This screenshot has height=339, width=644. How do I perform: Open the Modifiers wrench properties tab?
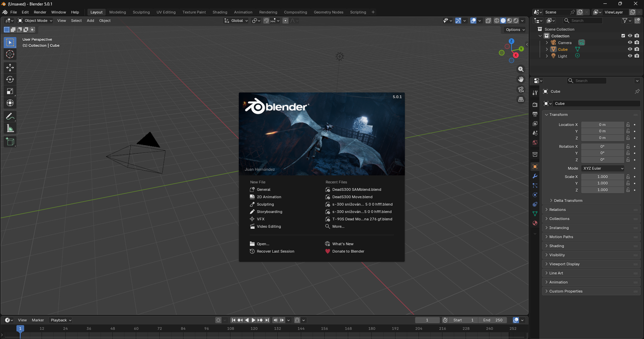pyautogui.click(x=535, y=176)
